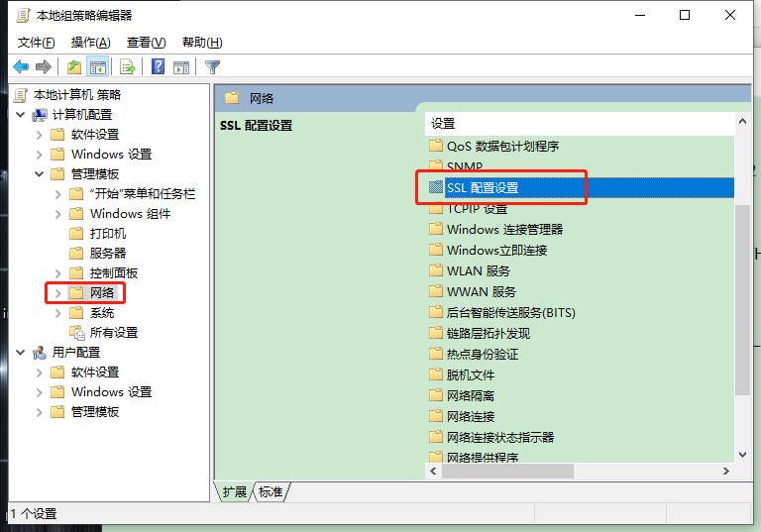Image resolution: width=761 pixels, height=532 pixels.
Task: Click the QoS 数据包计划程序 folder icon
Action: click(436, 146)
